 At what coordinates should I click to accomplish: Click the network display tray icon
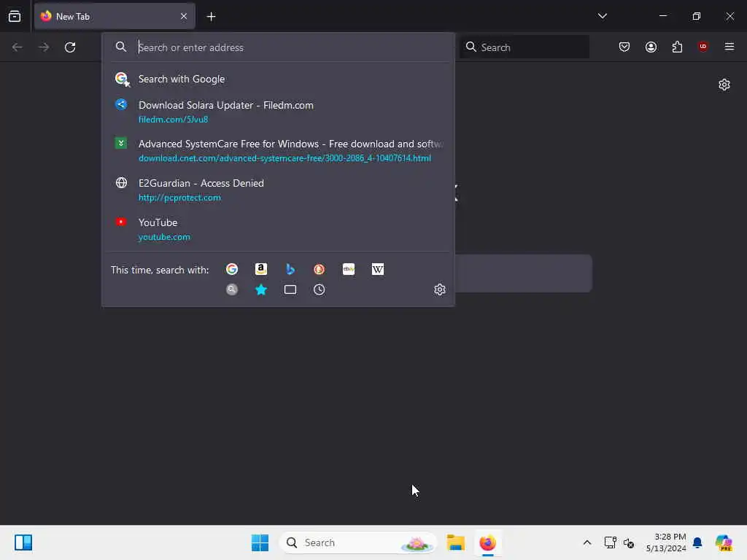coord(611,542)
